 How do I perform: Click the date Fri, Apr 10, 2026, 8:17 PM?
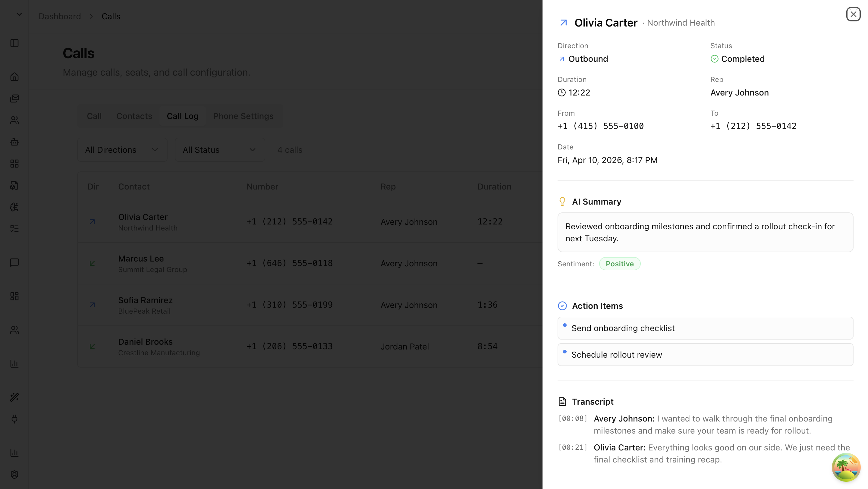607,160
